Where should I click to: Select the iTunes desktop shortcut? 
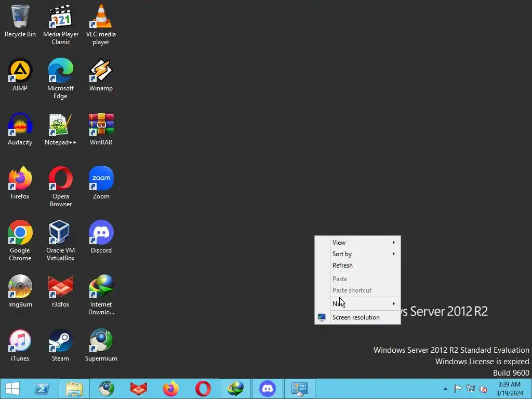[20, 345]
